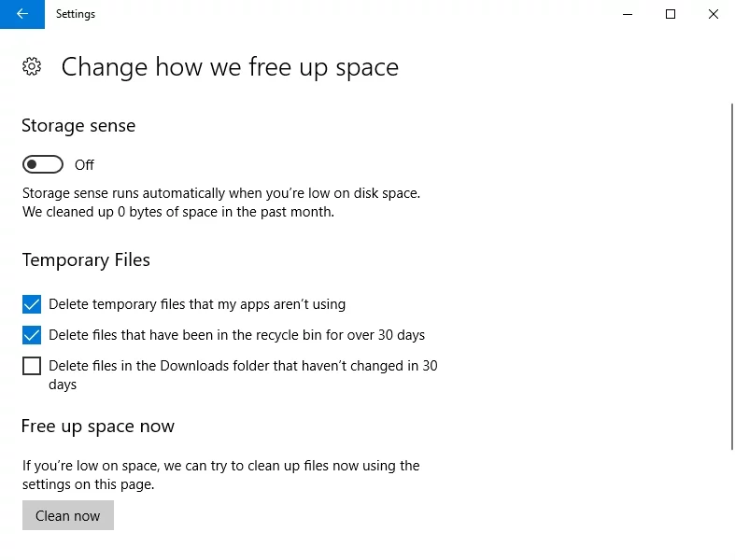Go back using the back arrow
735x560 pixels.
[22, 14]
